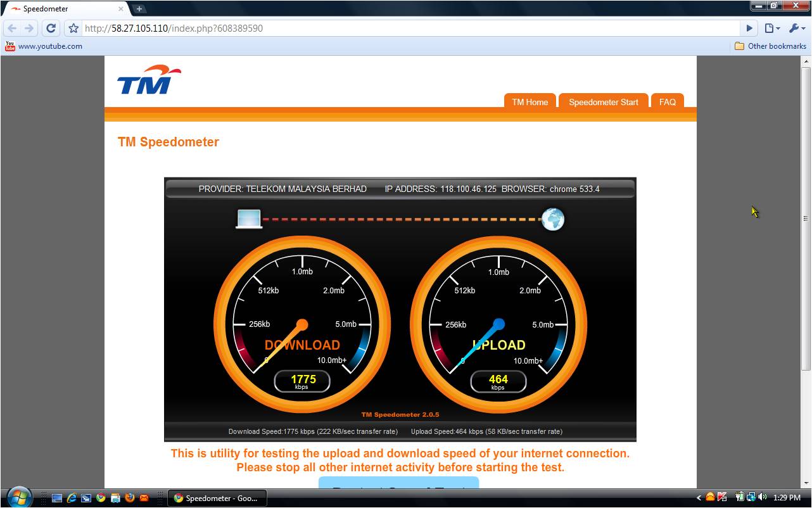
Task: Click the TM Speedometer page heading
Action: click(168, 142)
